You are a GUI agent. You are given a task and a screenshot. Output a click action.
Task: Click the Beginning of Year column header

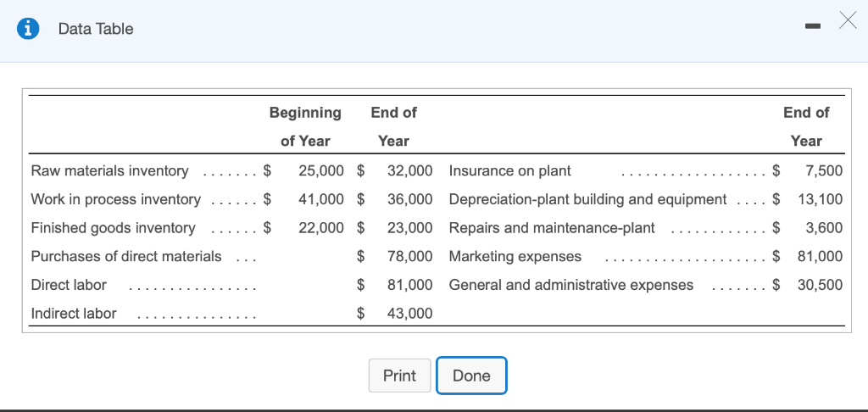pos(305,126)
